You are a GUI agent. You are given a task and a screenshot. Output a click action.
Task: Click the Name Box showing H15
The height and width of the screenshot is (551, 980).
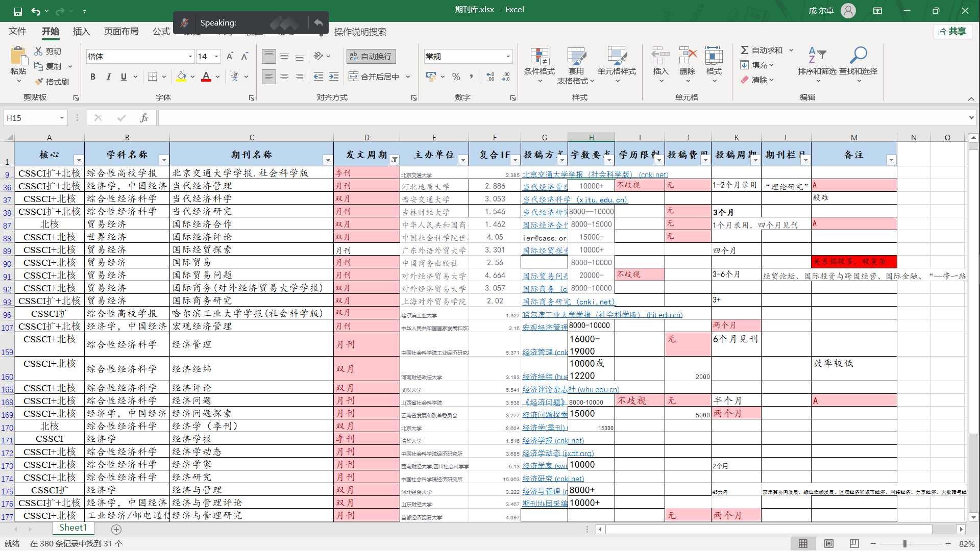(31, 118)
